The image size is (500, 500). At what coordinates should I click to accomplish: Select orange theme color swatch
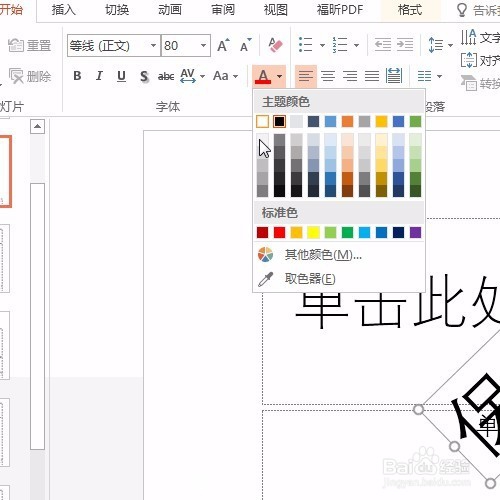347,121
